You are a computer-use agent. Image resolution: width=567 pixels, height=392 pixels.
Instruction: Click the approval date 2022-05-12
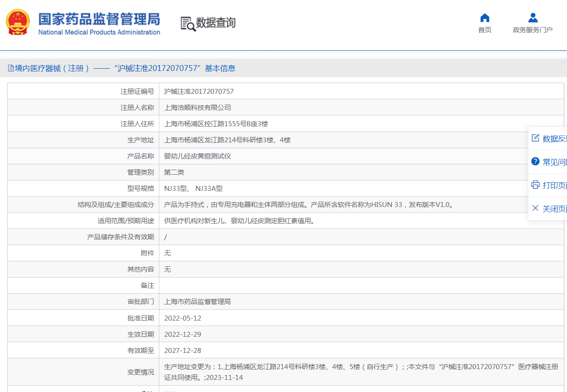[183, 318]
